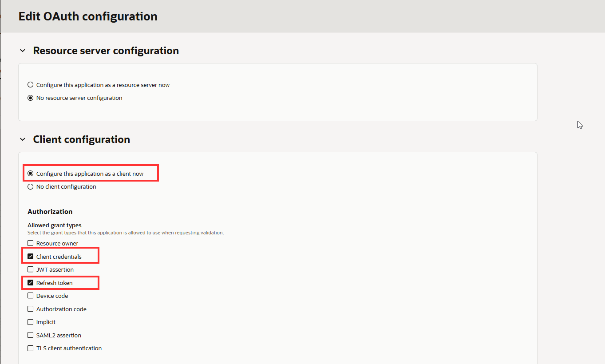Click the 'Resource server configuration' section heading
The height and width of the screenshot is (364, 605).
[x=106, y=51]
